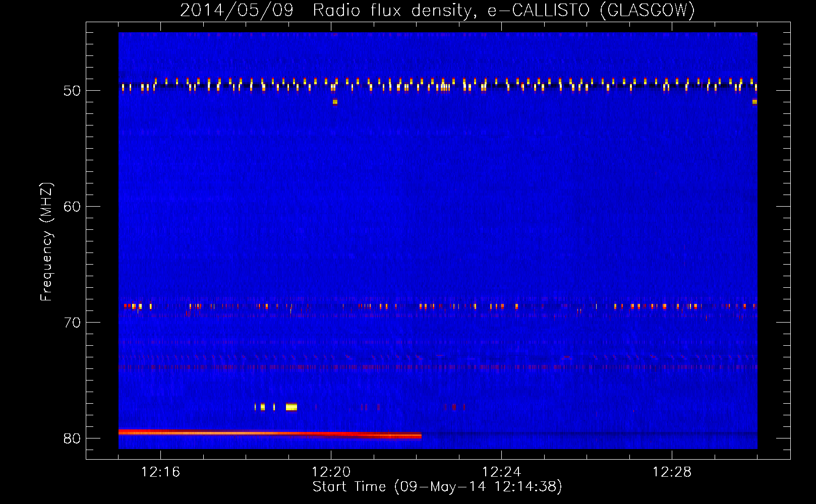Click the red horizontal emission band near 80 MHz
This screenshot has height=504, width=816.
[270, 433]
